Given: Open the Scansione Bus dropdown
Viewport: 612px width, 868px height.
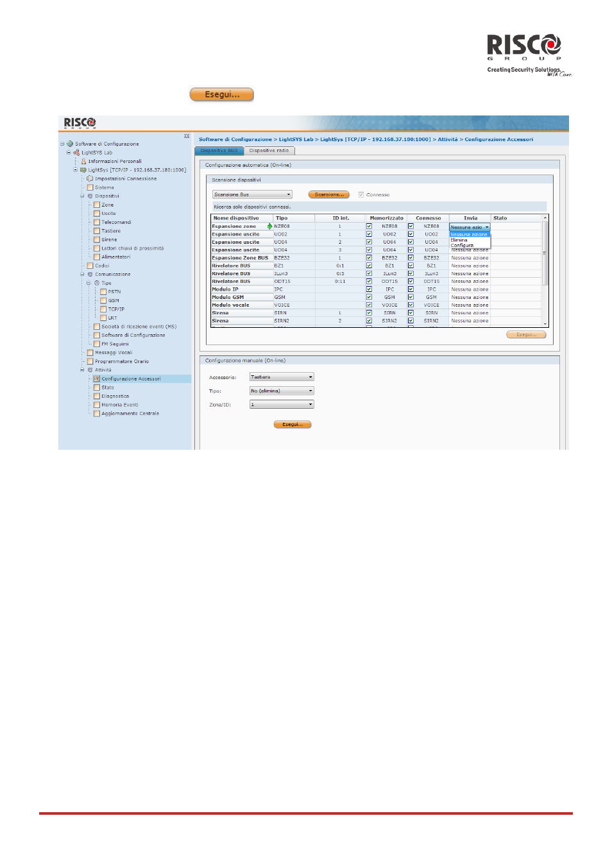Looking at the screenshot, I should coord(252,194).
